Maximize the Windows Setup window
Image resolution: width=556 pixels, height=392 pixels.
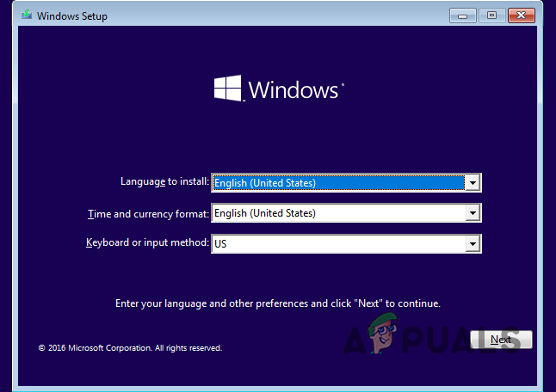click(491, 15)
